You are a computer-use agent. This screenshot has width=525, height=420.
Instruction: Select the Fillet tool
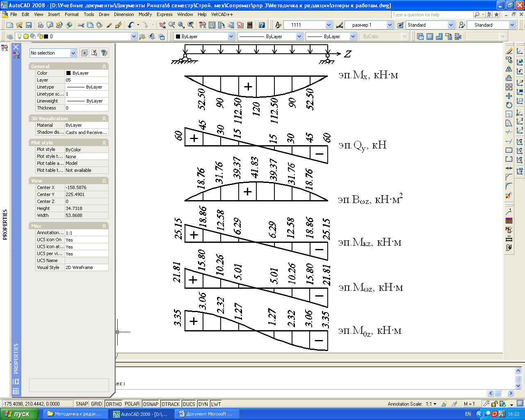click(x=509, y=186)
